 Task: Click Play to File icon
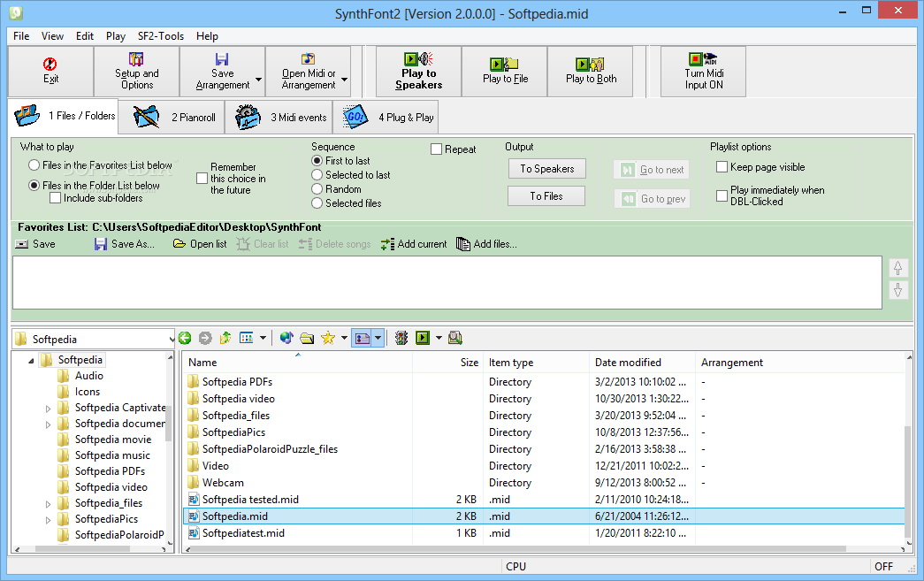[x=505, y=72]
